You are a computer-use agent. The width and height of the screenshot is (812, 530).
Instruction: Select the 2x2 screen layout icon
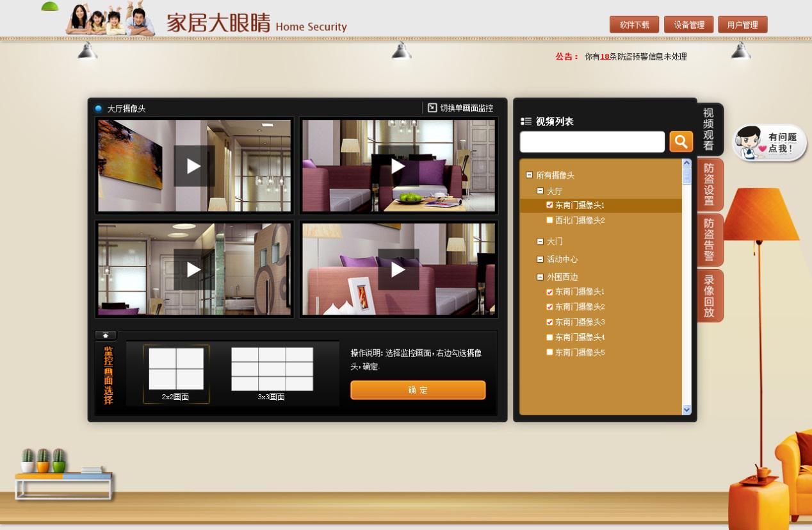coord(176,369)
